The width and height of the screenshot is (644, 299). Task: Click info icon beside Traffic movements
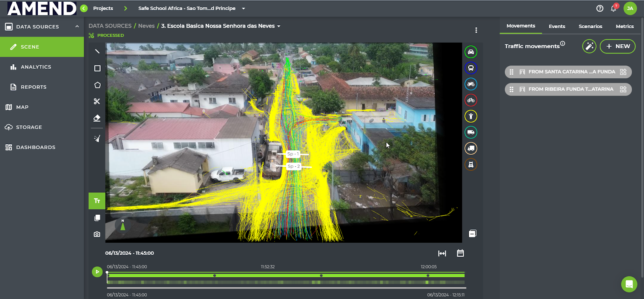563,43
